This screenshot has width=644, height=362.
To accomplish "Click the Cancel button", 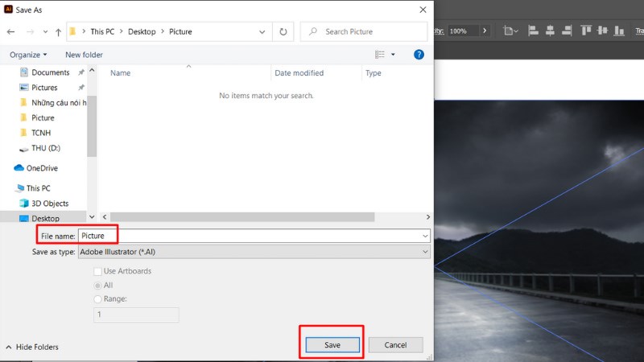I will [x=395, y=344].
